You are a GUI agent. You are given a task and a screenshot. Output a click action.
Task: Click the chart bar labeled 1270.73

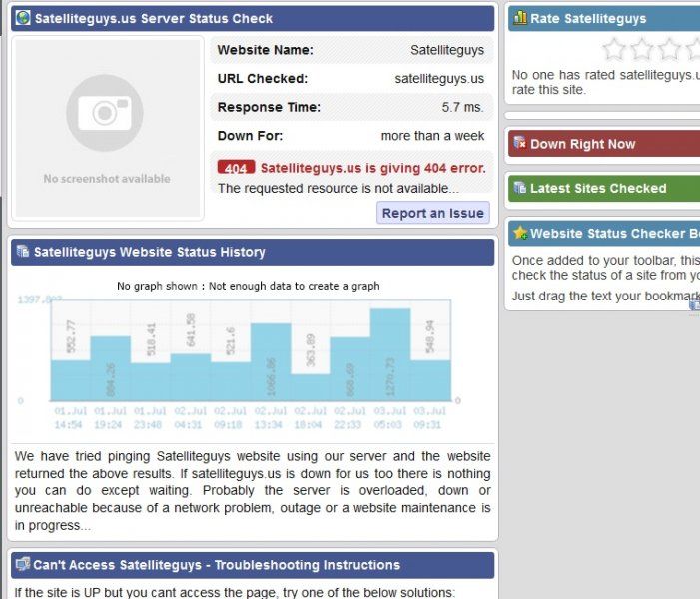pyautogui.click(x=390, y=354)
